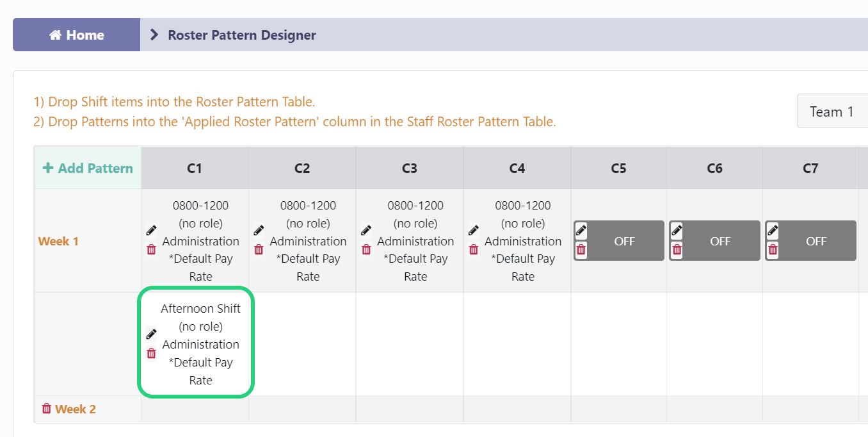Click the C7 column header

click(810, 168)
